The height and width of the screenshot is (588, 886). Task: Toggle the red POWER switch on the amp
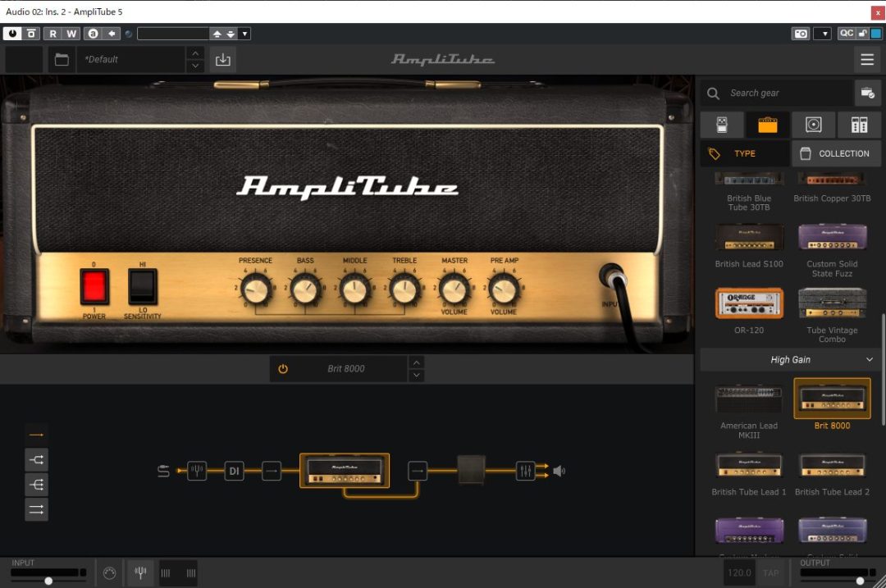(x=94, y=286)
